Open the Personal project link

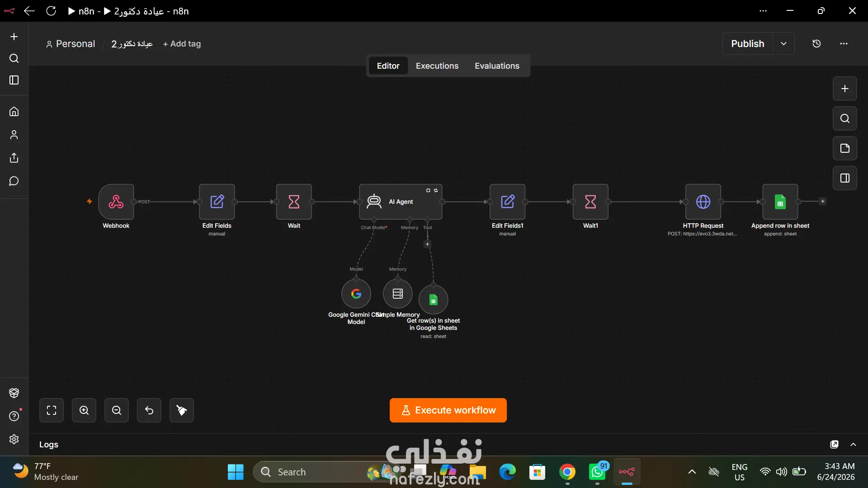coord(71,44)
